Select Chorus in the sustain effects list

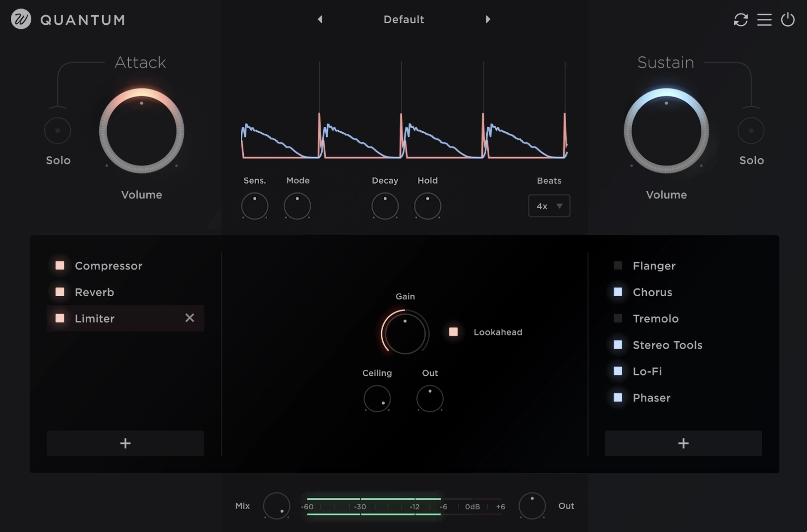pyautogui.click(x=653, y=292)
